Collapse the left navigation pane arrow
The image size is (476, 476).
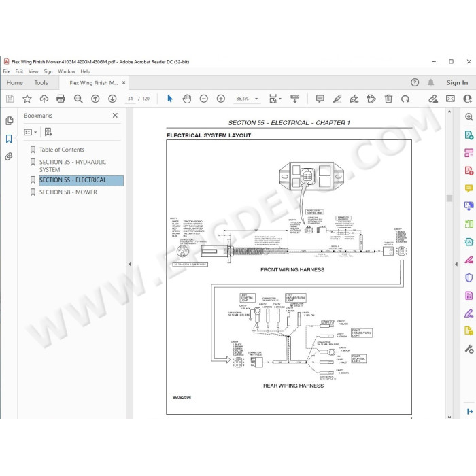(x=130, y=264)
